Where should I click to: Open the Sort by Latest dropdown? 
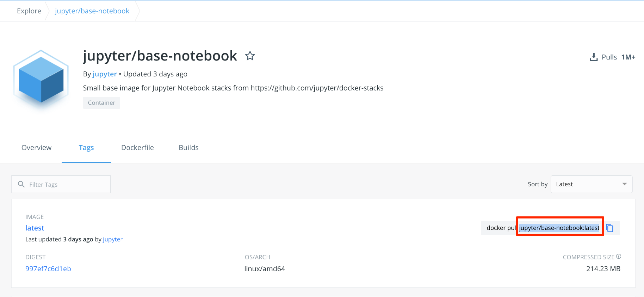592,184
